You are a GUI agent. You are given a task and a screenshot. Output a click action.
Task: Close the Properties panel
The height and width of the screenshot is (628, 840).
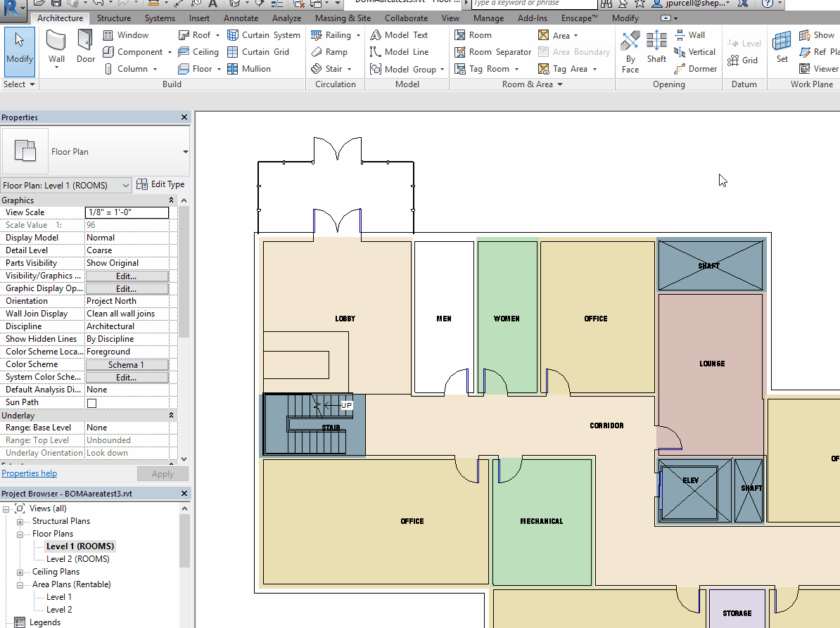[x=184, y=117]
